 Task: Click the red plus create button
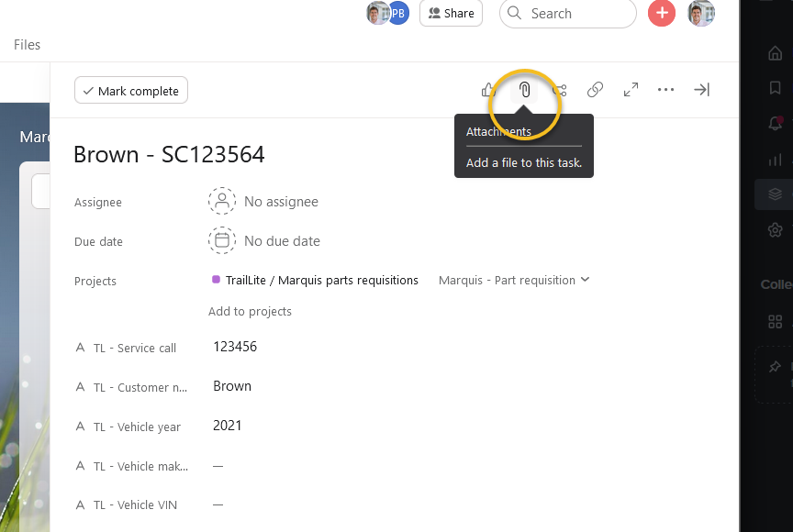click(662, 13)
